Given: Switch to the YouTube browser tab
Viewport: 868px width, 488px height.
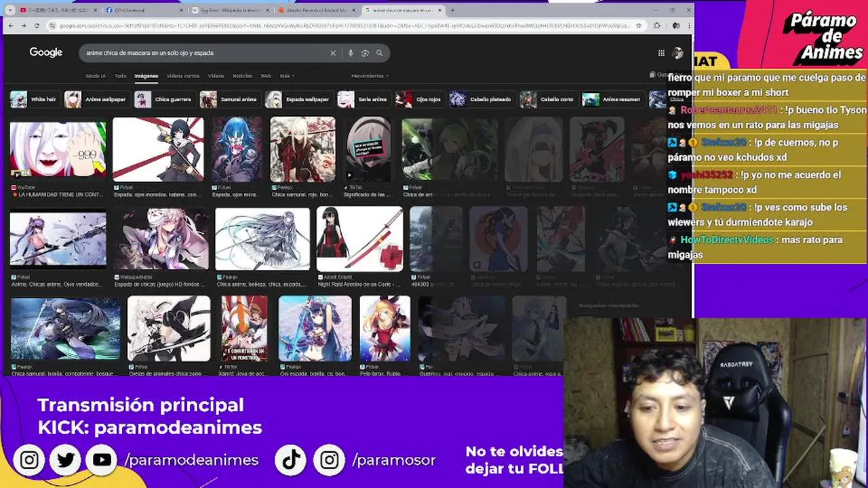Looking at the screenshot, I should point(58,10).
